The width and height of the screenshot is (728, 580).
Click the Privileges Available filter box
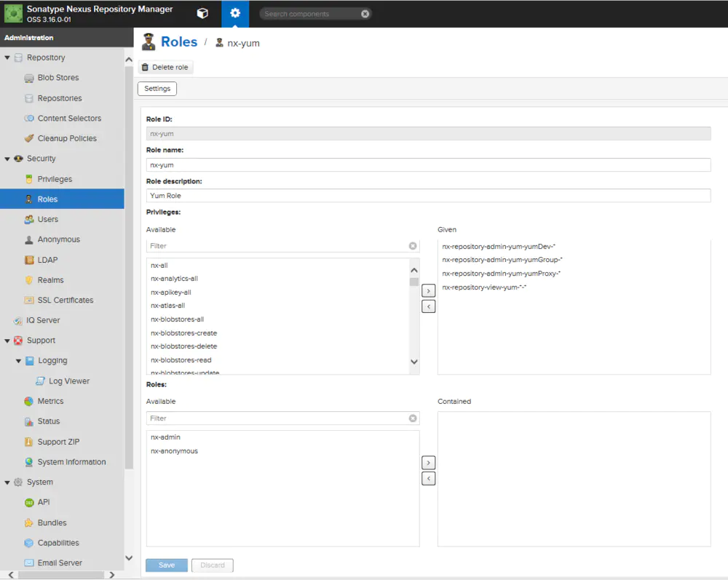tap(277, 246)
